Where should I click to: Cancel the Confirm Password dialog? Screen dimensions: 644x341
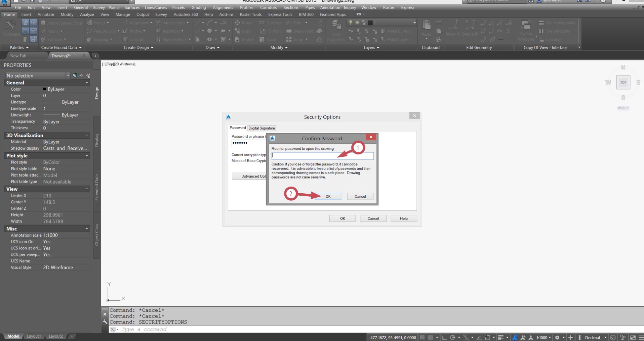click(x=360, y=196)
